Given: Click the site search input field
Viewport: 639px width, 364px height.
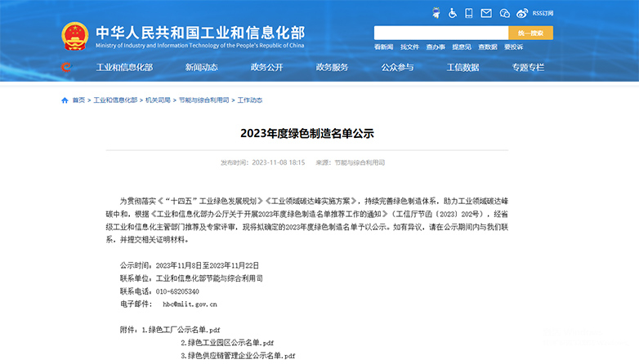Looking at the screenshot, I should pos(441,33).
